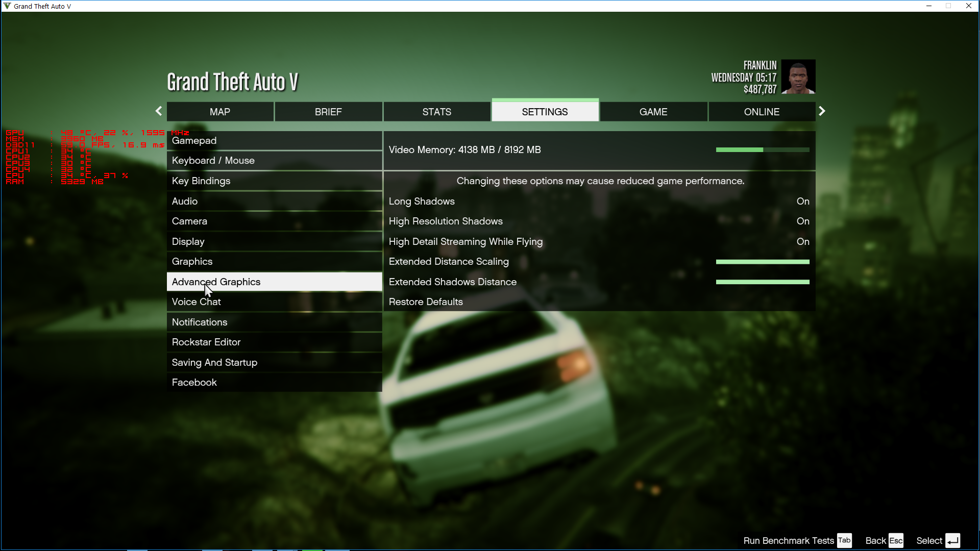Adjust the Extended Distance Scaling slider
Viewport: 980px width, 551px height.
point(763,262)
